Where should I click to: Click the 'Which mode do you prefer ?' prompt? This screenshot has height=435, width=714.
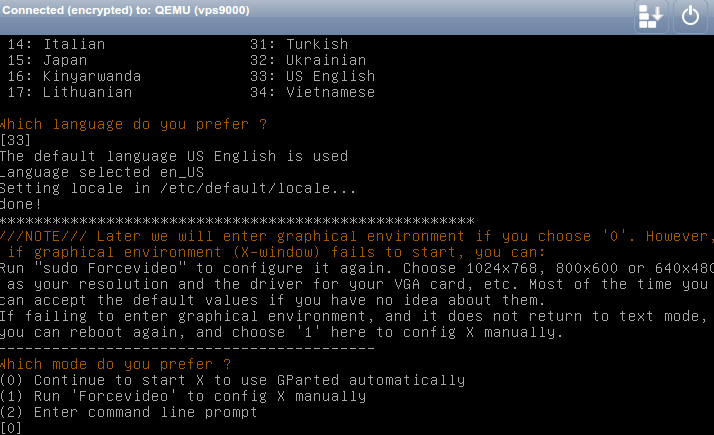tap(116, 364)
